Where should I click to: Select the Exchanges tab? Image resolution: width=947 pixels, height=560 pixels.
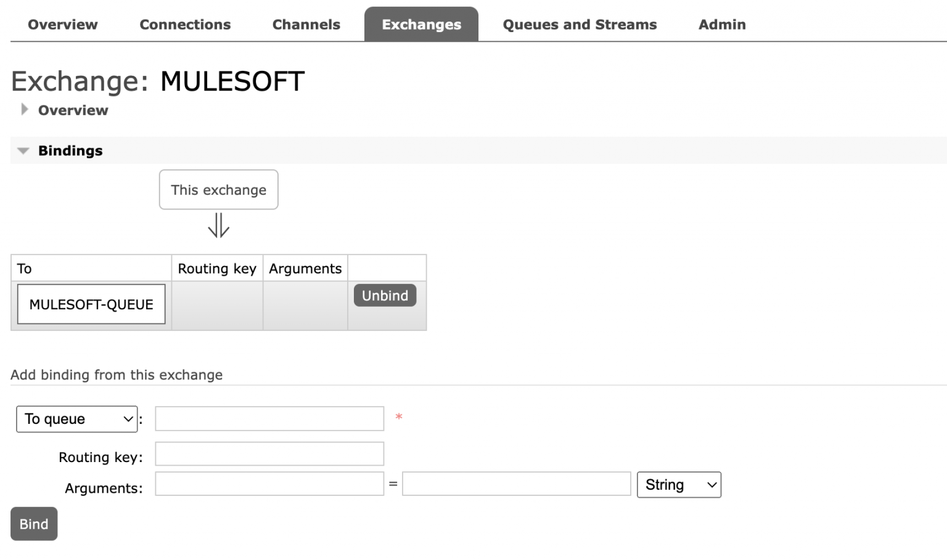[421, 24]
